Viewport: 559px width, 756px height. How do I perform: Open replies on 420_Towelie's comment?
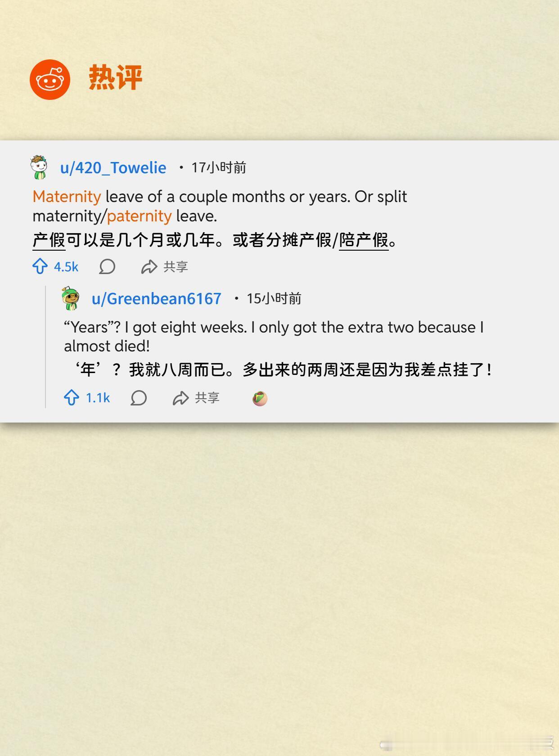(107, 266)
